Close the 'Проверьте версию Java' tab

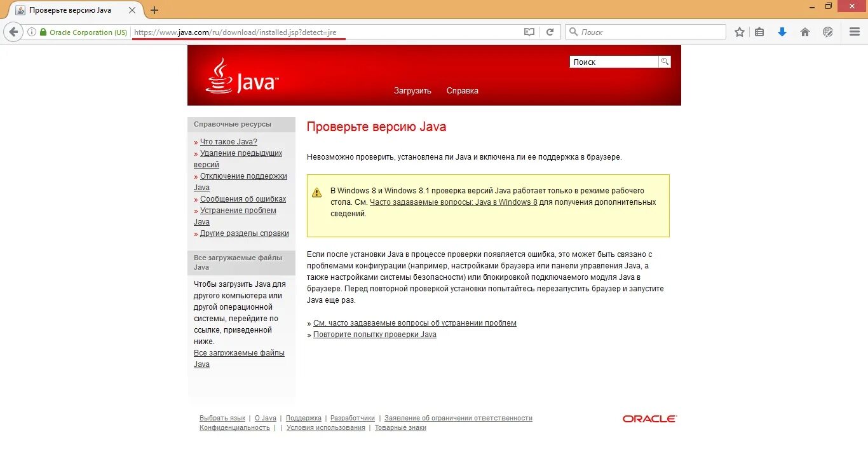pyautogui.click(x=132, y=10)
